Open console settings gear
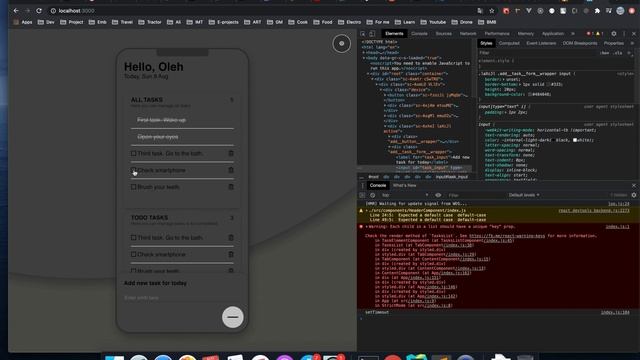This screenshot has width=640, height=360. (x=633, y=195)
